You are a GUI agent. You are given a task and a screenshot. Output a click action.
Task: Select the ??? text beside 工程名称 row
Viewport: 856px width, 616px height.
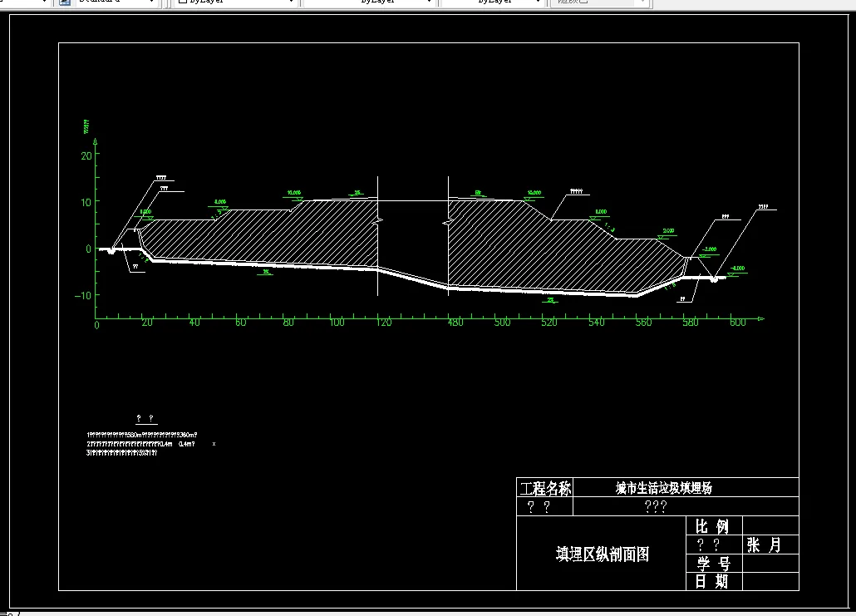pyautogui.click(x=656, y=507)
